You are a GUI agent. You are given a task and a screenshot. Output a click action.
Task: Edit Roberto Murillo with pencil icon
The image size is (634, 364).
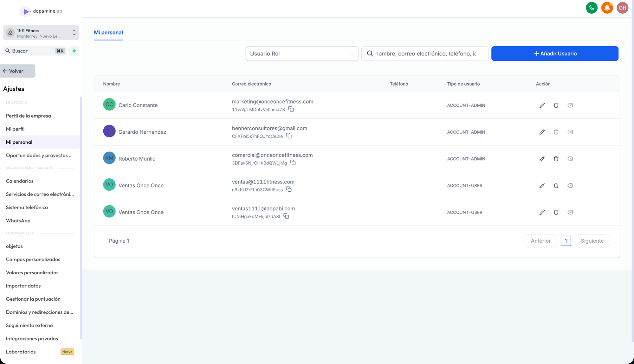[542, 159]
